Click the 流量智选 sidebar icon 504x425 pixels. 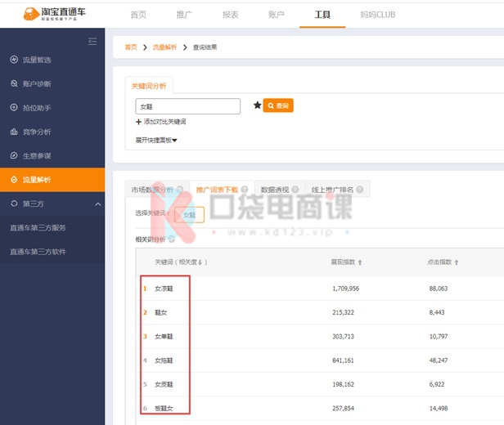14,60
